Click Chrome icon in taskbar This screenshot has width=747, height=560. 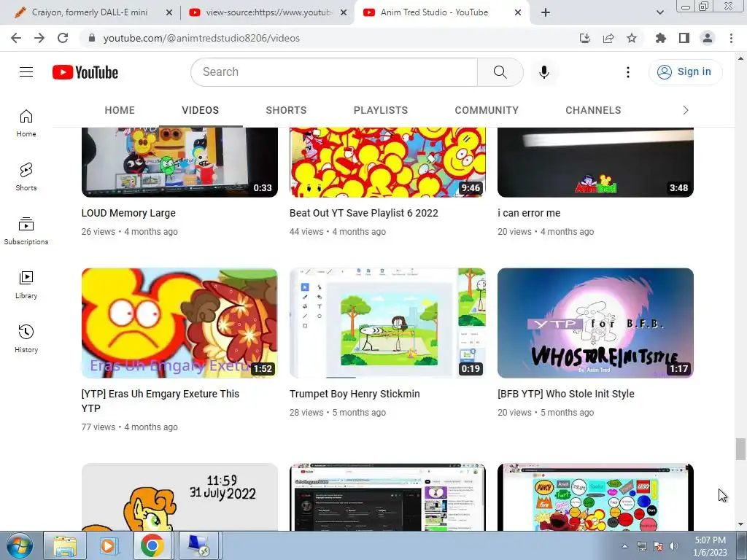point(152,545)
